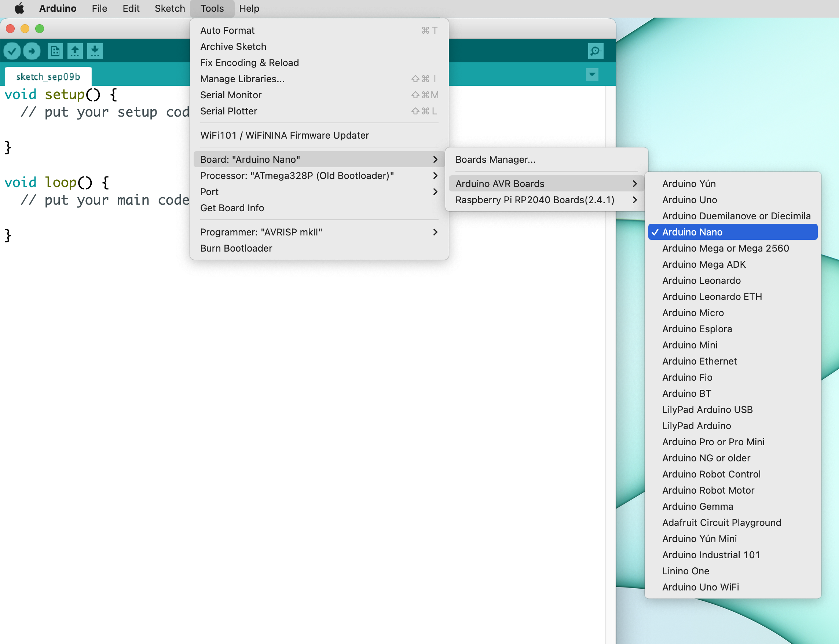Click the New sketch document icon

point(55,51)
